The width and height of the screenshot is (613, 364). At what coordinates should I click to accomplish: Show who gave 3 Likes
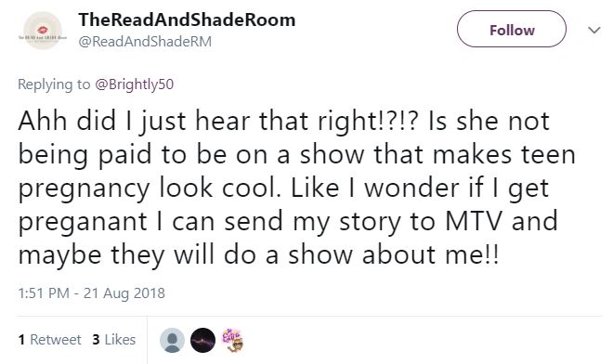pyautogui.click(x=113, y=339)
